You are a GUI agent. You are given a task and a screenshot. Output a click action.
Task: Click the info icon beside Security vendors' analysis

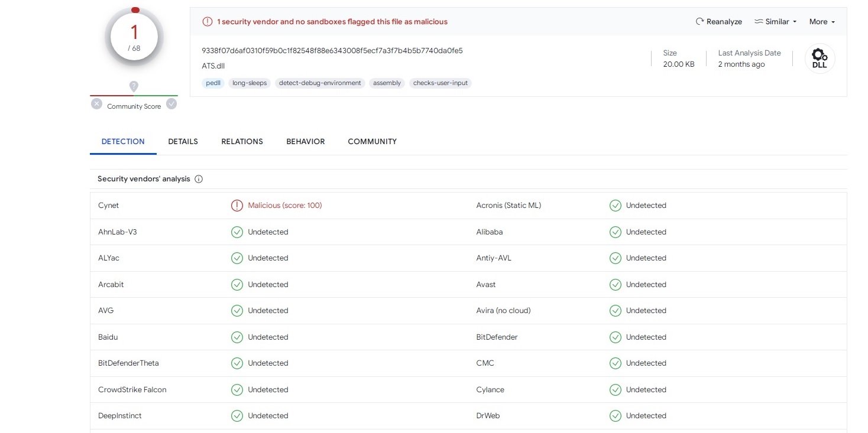click(x=199, y=179)
